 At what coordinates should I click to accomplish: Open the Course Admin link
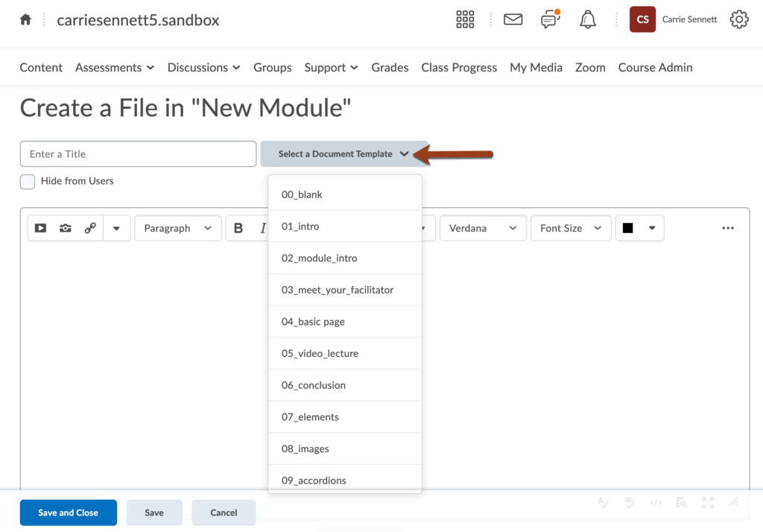click(x=655, y=67)
